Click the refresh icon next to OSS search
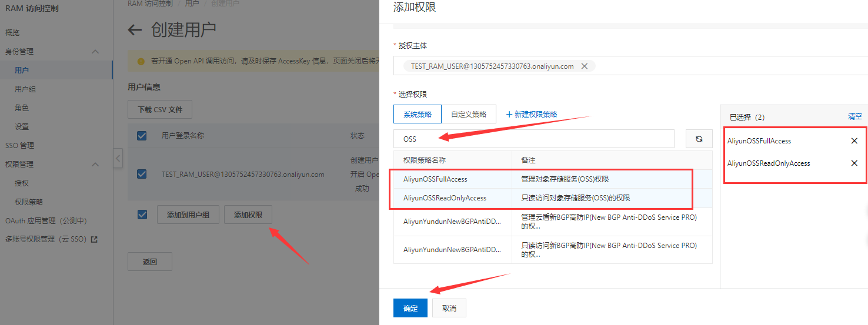 699,139
